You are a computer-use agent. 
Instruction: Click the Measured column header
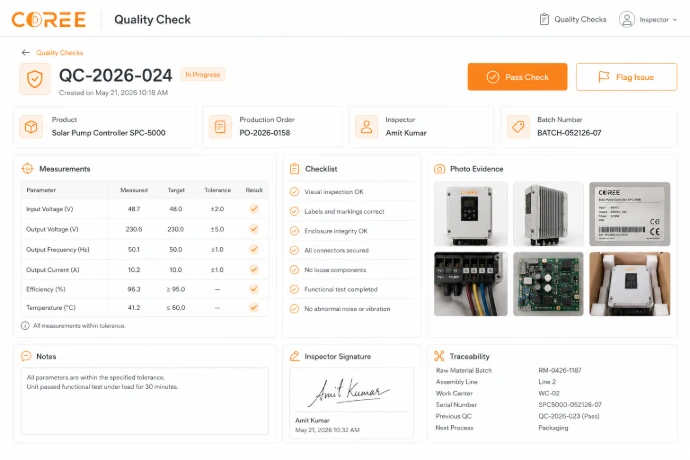pos(134,190)
